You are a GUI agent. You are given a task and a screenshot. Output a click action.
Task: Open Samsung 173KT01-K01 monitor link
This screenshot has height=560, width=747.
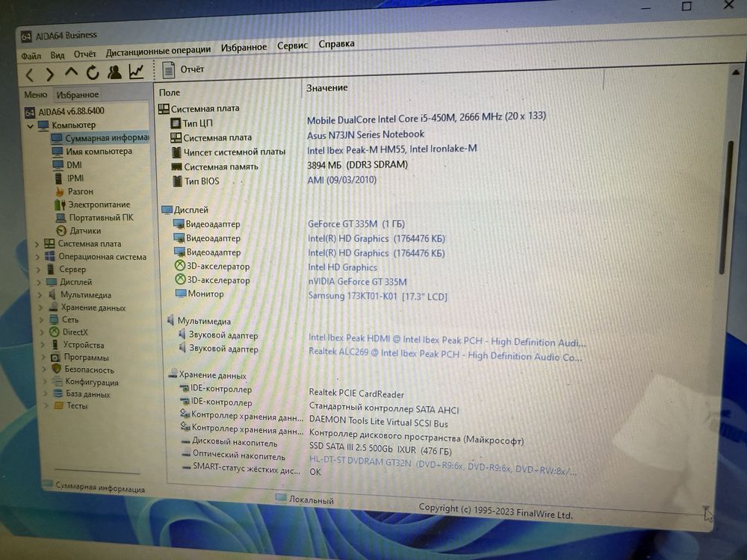click(x=377, y=296)
